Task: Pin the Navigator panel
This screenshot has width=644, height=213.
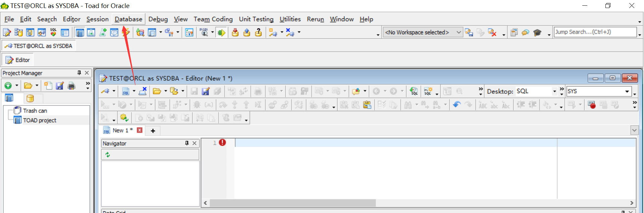Action: click(187, 143)
